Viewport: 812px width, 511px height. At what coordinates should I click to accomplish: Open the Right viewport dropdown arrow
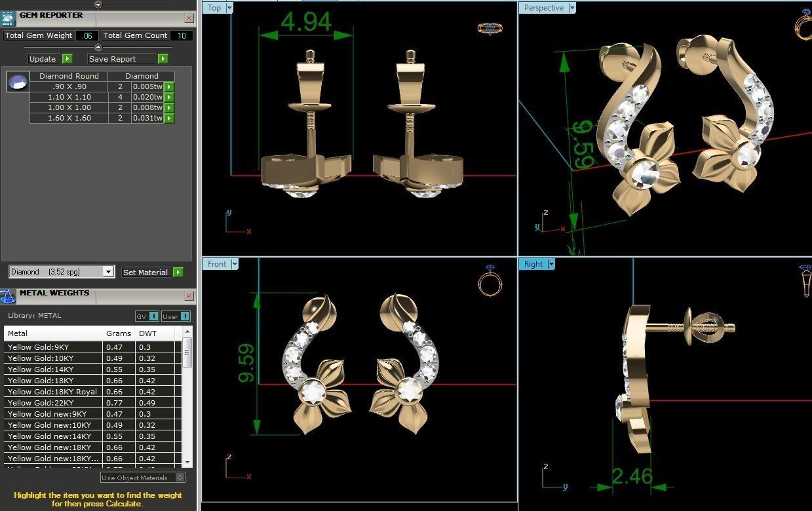(x=551, y=264)
